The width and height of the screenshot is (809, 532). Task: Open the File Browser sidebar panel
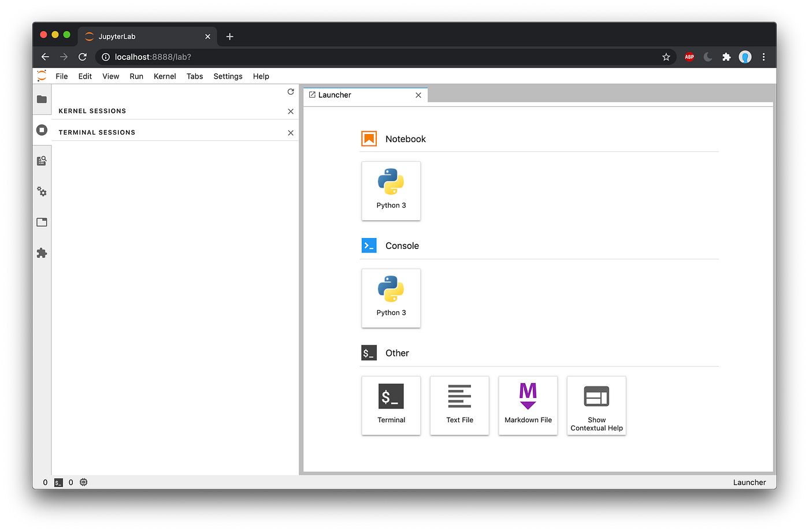(x=42, y=99)
